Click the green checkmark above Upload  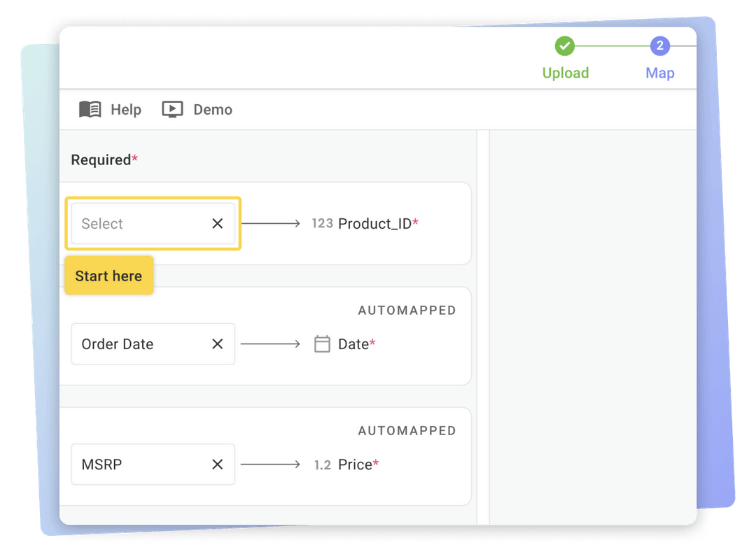tap(565, 45)
